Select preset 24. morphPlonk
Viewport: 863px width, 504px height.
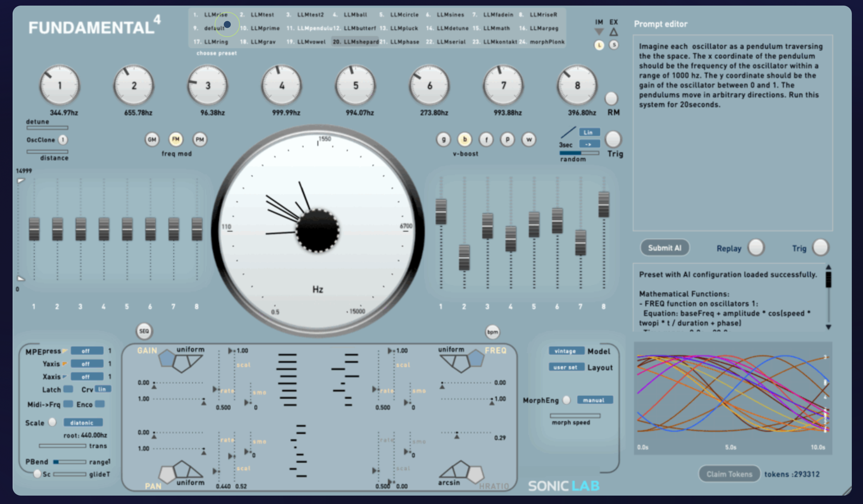pos(542,42)
